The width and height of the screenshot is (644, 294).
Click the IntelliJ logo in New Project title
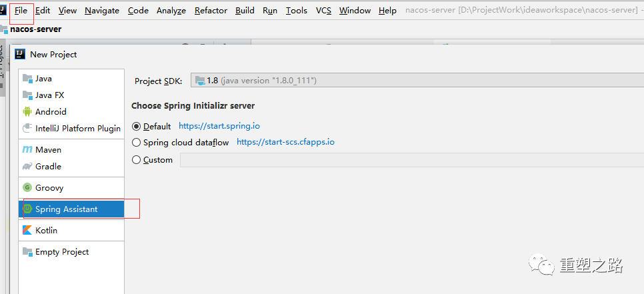[21, 54]
